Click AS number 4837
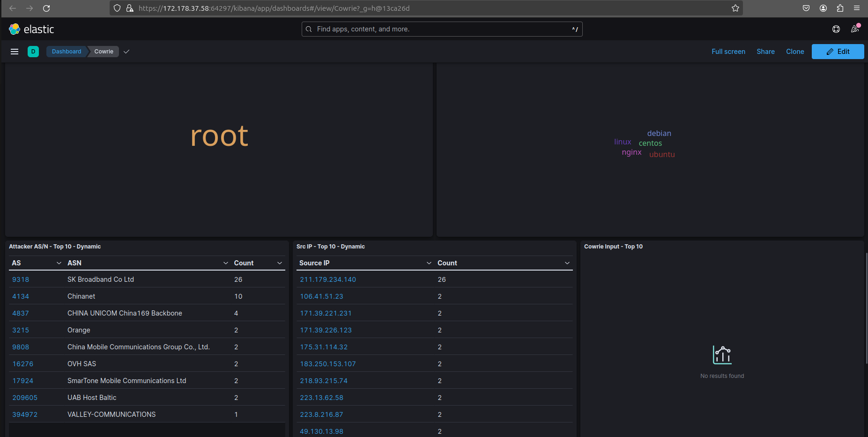 pyautogui.click(x=21, y=313)
